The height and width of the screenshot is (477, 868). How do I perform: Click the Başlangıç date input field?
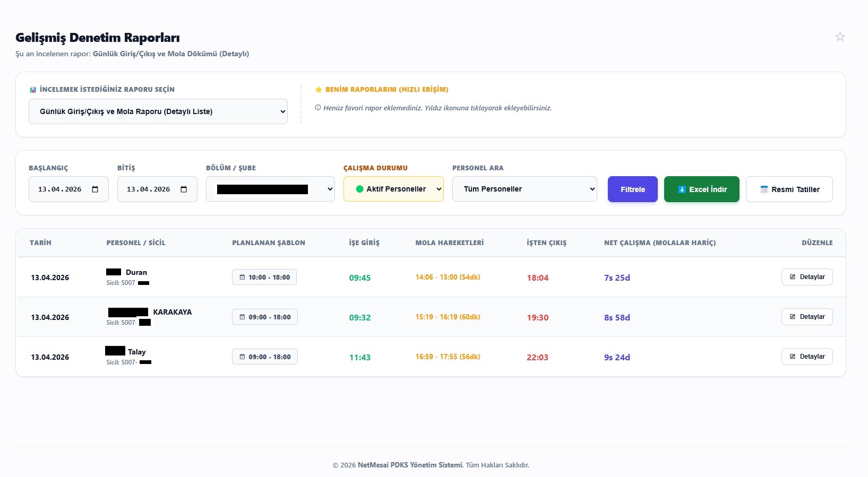(x=68, y=189)
